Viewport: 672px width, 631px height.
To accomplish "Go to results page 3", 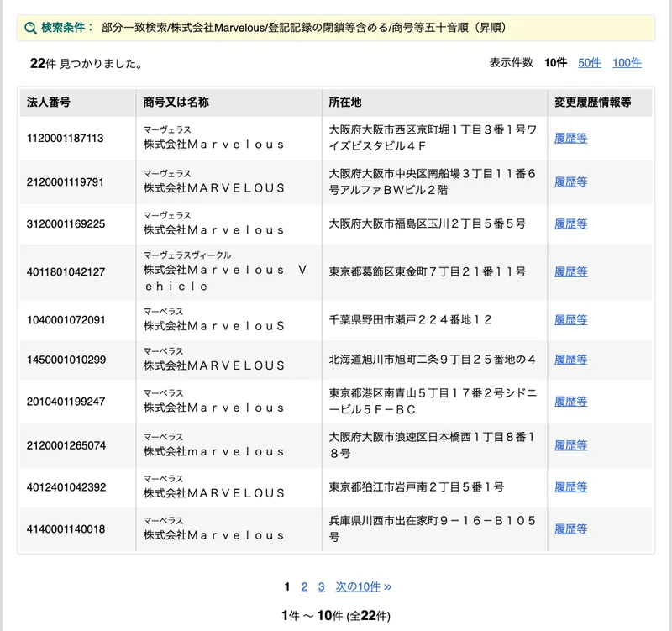I will pyautogui.click(x=322, y=586).
